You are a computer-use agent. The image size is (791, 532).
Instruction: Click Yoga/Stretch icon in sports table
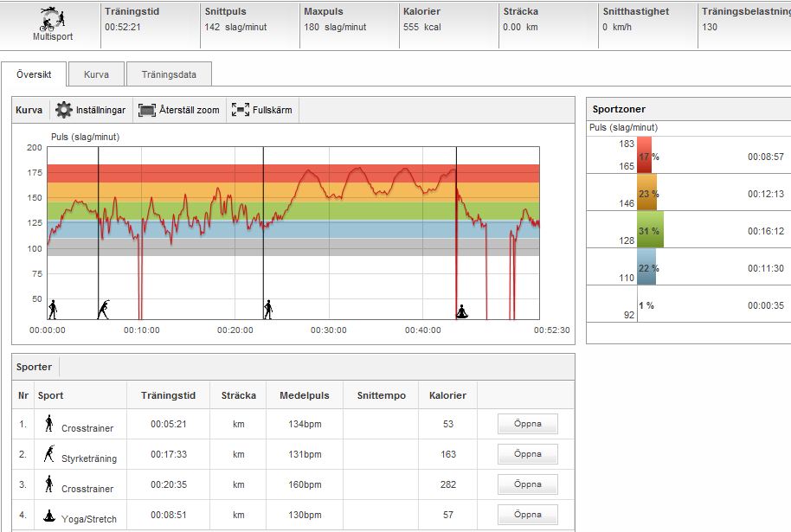pos(49,514)
